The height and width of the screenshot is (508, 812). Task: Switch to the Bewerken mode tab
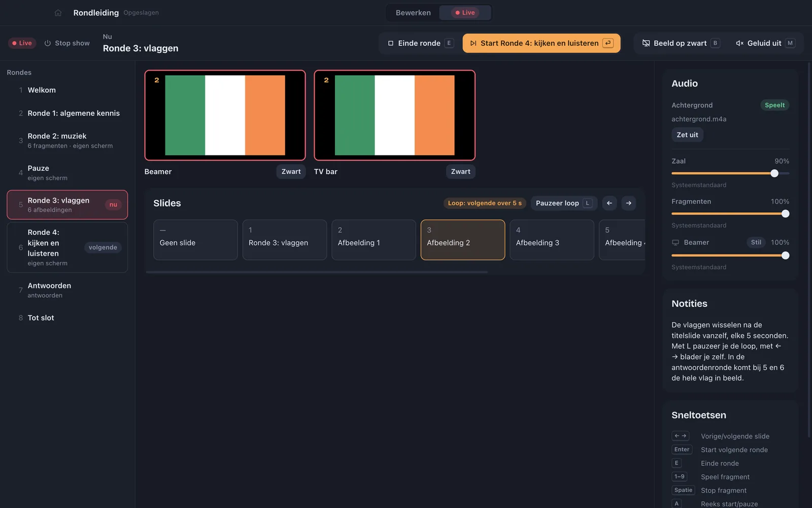coord(413,13)
